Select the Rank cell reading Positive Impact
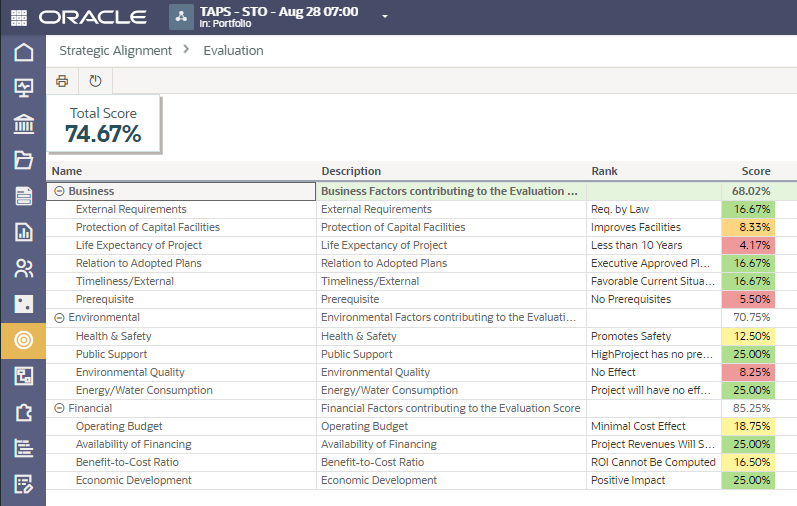This screenshot has height=506, width=797. 629,480
